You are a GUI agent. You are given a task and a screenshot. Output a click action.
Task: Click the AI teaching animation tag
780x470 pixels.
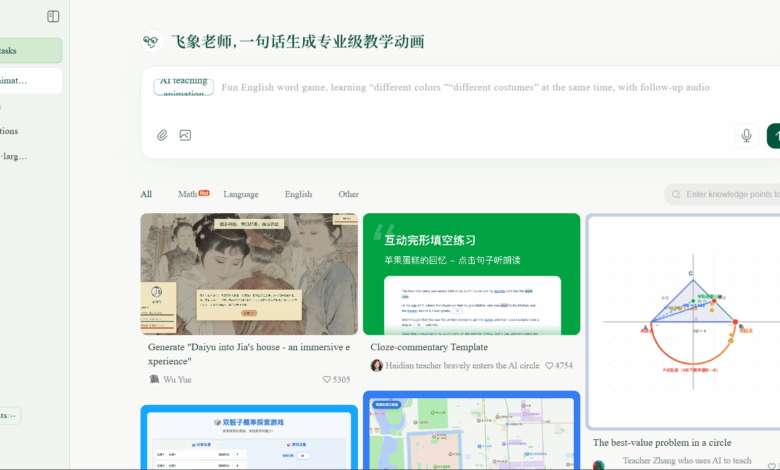(x=184, y=86)
